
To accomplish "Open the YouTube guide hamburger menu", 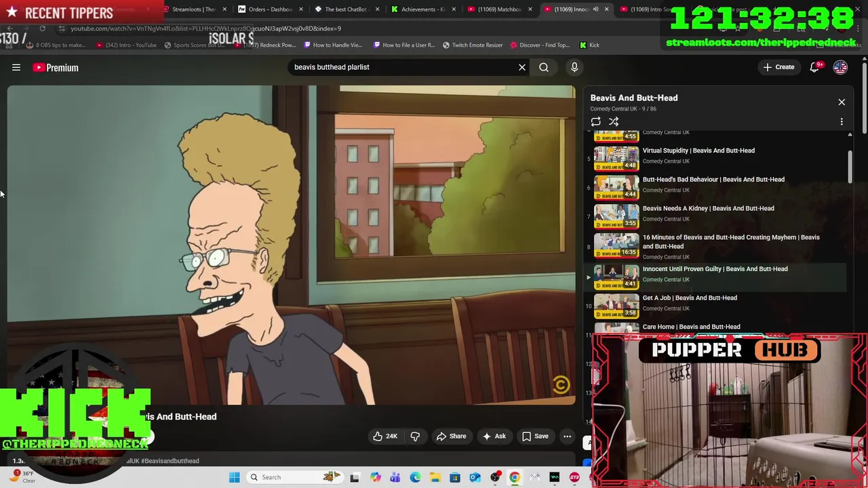I will coord(16,67).
